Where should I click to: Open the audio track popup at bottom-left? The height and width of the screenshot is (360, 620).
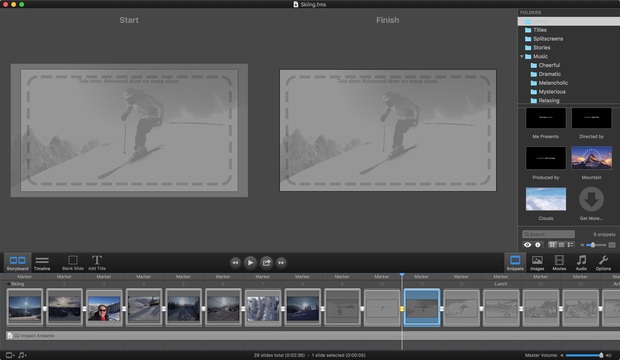pyautogui.click(x=23, y=355)
